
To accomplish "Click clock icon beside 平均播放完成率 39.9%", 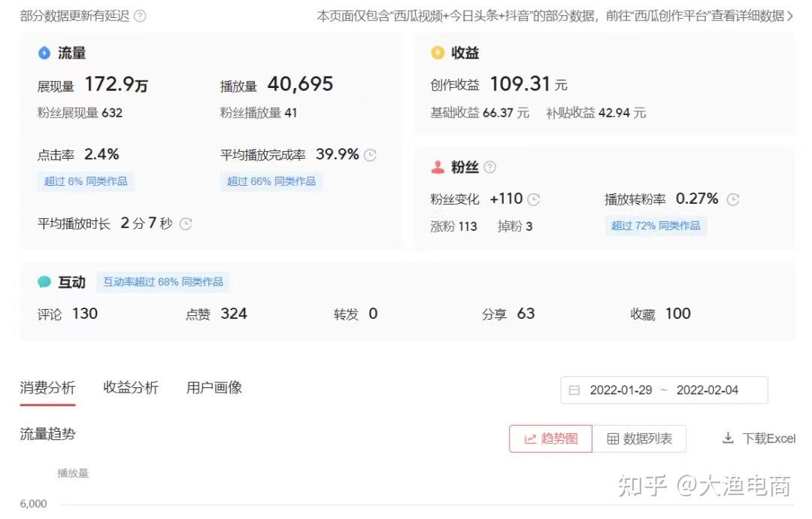I will pos(370,155).
